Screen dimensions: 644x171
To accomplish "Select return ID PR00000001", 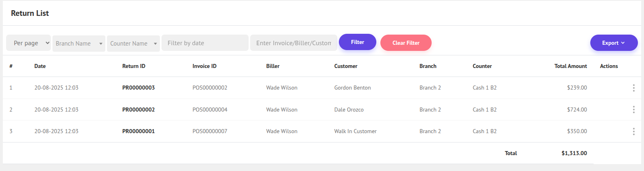I will coord(138,131).
